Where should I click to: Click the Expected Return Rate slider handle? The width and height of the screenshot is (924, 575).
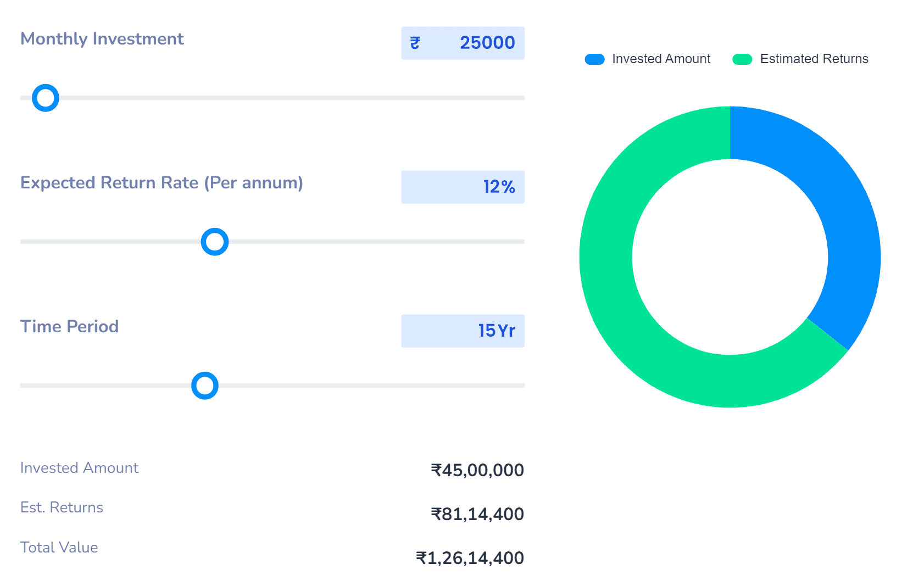[x=215, y=242]
